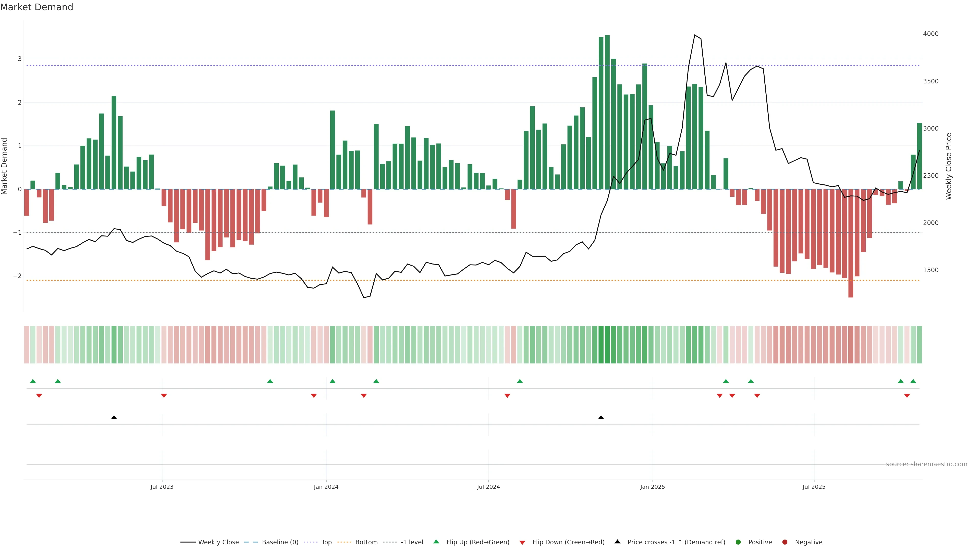This screenshot has width=980, height=551.
Task: Click source sharemaestro.com text
Action: [x=926, y=464]
